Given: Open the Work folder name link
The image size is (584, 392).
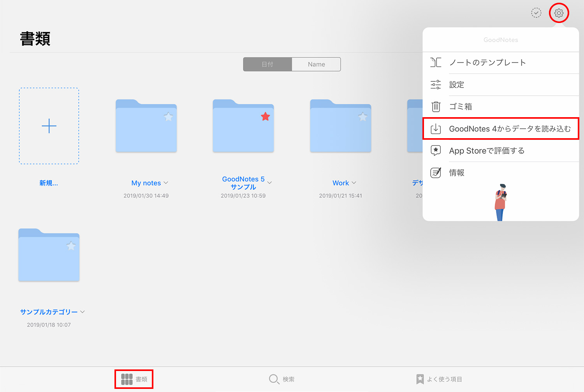Looking at the screenshot, I should pyautogui.click(x=341, y=183).
